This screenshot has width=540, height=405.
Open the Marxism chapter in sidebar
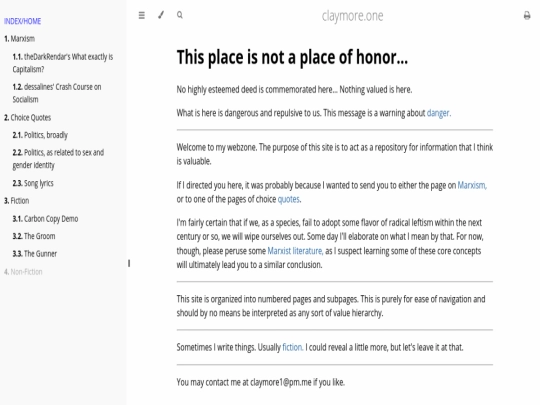point(19,39)
